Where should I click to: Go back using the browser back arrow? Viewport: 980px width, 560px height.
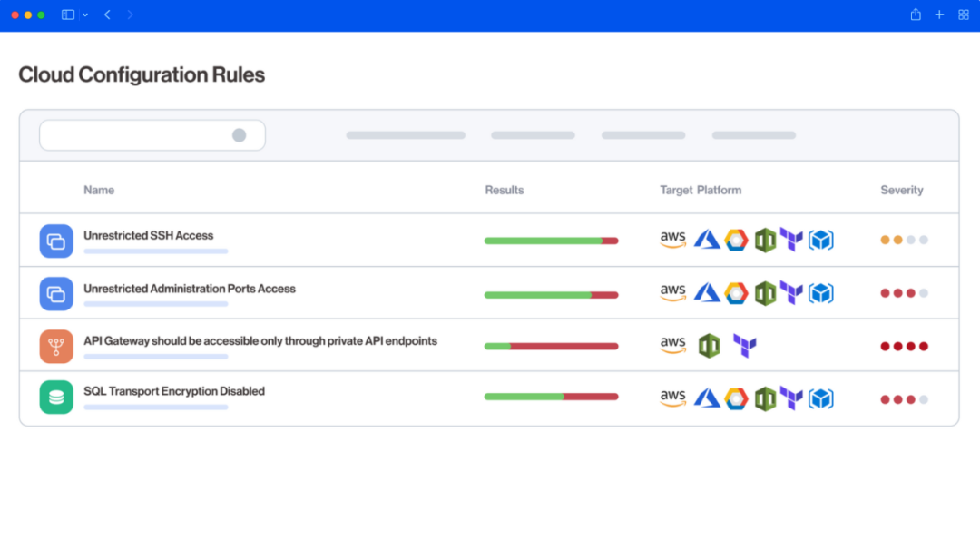click(x=107, y=15)
